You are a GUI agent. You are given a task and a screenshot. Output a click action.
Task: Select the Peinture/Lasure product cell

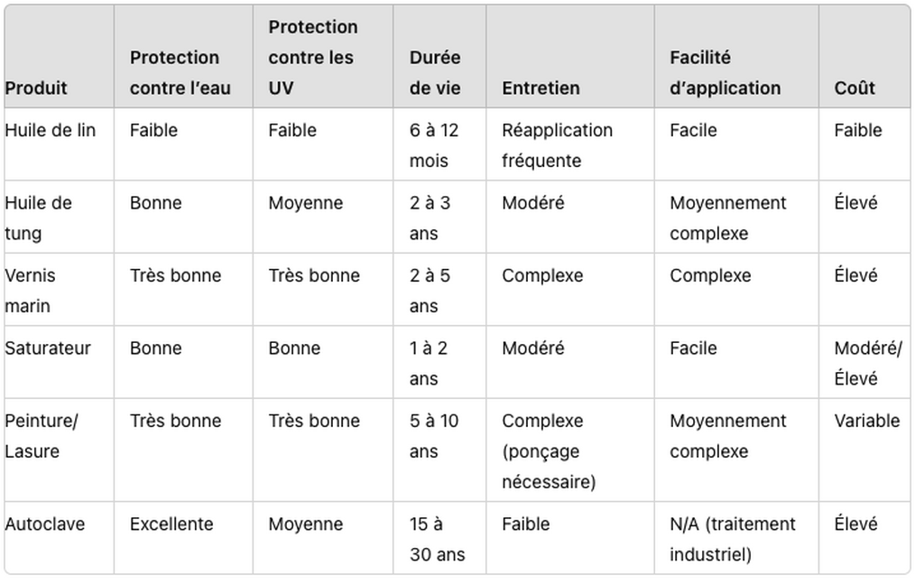(x=42, y=436)
